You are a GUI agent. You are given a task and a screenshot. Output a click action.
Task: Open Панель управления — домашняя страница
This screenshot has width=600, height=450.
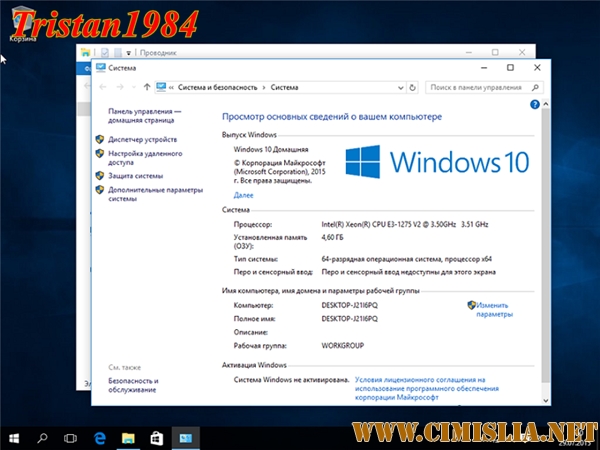145,116
